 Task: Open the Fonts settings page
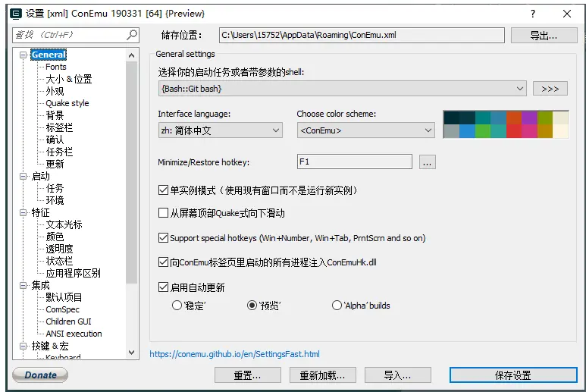click(x=55, y=67)
